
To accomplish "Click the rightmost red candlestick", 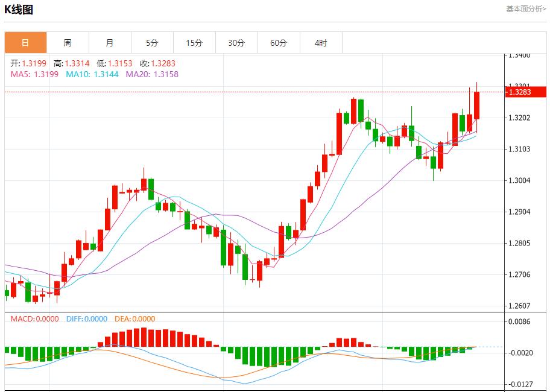I will tap(476, 106).
